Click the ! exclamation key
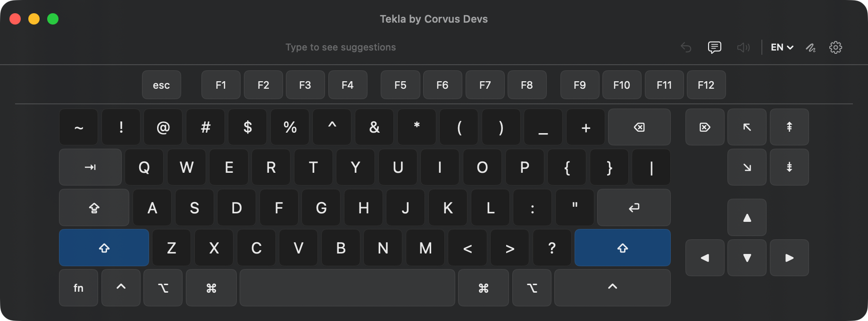Image resolution: width=868 pixels, height=321 pixels. [121, 127]
